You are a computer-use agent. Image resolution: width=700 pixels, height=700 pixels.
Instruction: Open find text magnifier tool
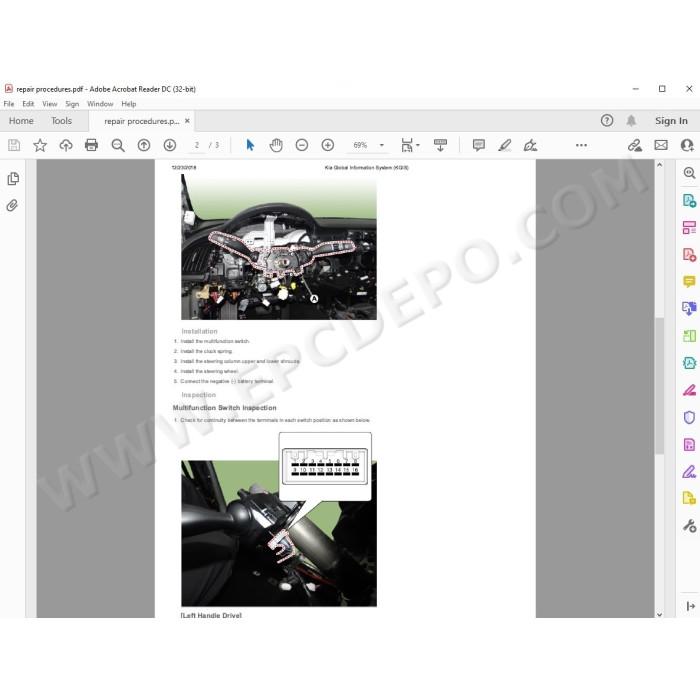click(x=118, y=145)
